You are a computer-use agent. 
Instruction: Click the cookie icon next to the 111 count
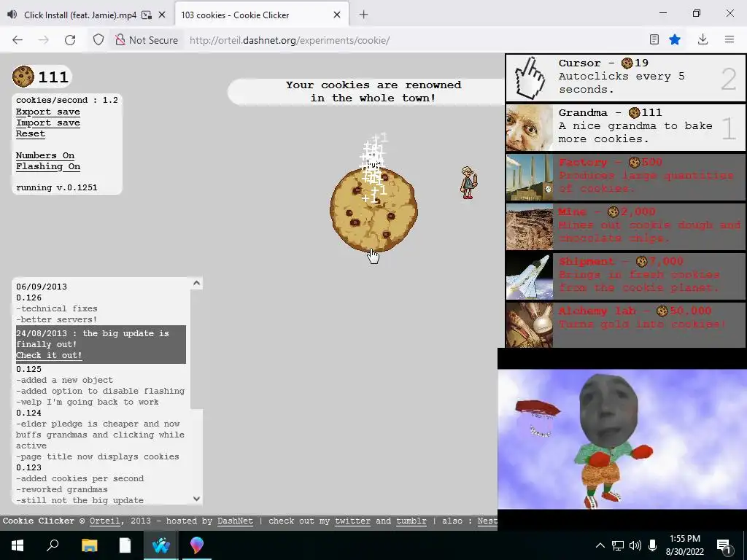pos(23,76)
